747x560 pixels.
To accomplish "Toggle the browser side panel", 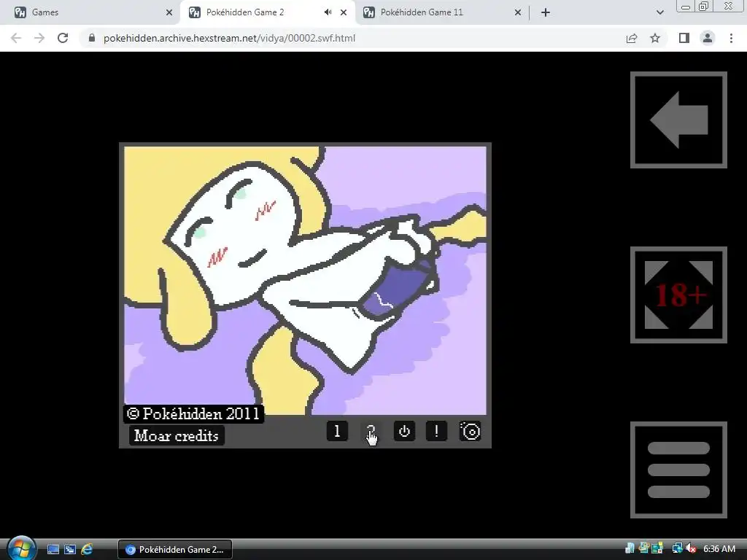I will pyautogui.click(x=684, y=38).
